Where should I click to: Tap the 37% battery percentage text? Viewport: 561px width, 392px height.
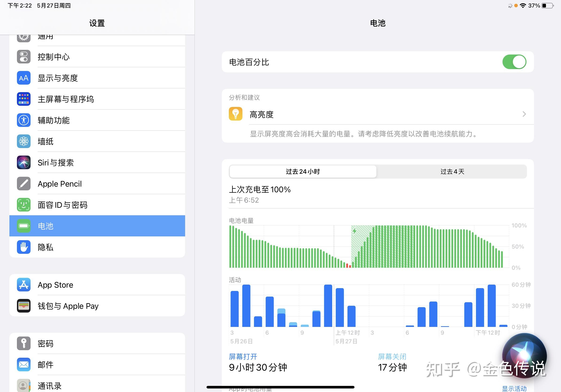tap(534, 6)
